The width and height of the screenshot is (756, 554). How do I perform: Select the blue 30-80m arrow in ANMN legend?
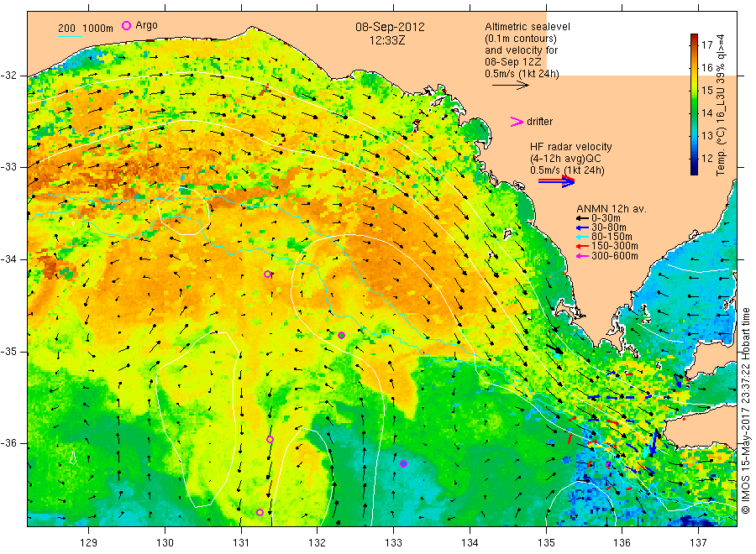pyautogui.click(x=582, y=227)
